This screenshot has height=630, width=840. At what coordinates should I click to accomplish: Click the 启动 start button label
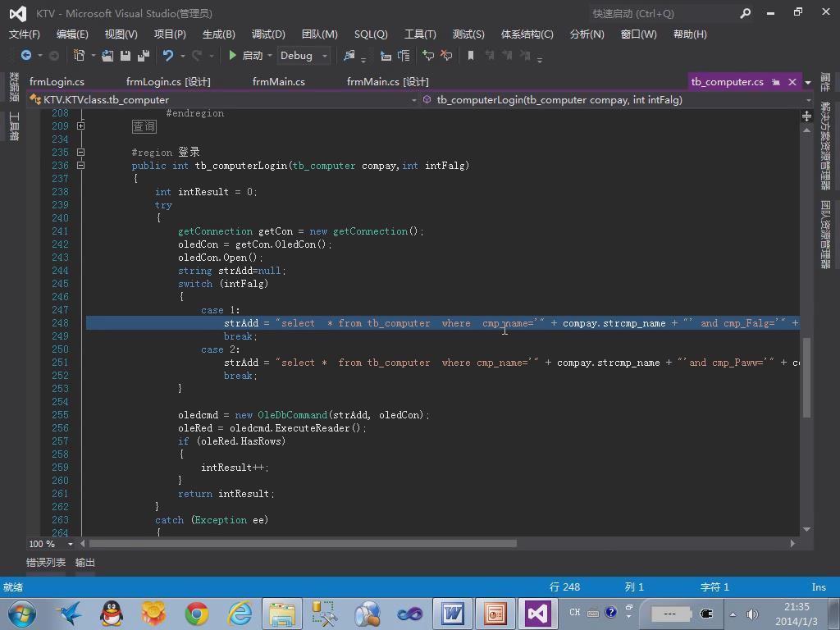(253, 56)
